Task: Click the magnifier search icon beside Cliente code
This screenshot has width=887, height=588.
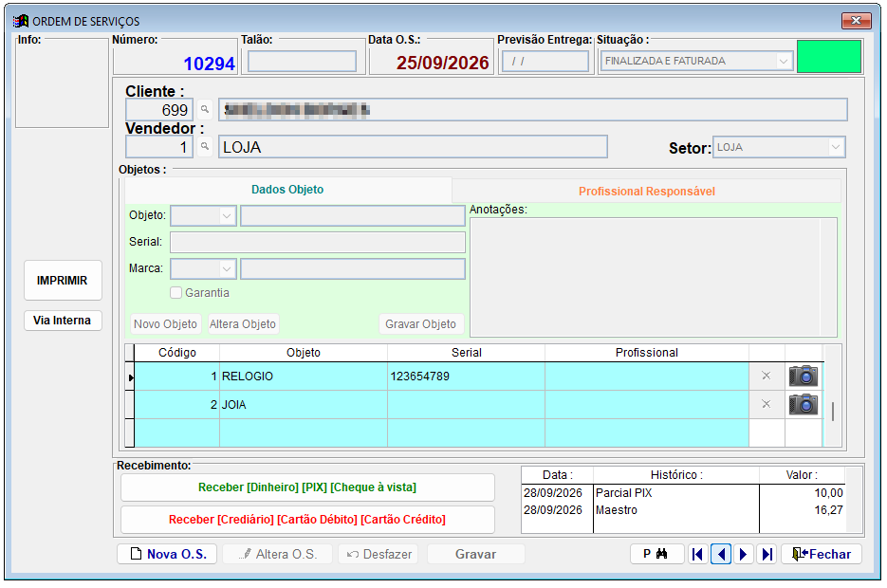Action: tap(205, 109)
